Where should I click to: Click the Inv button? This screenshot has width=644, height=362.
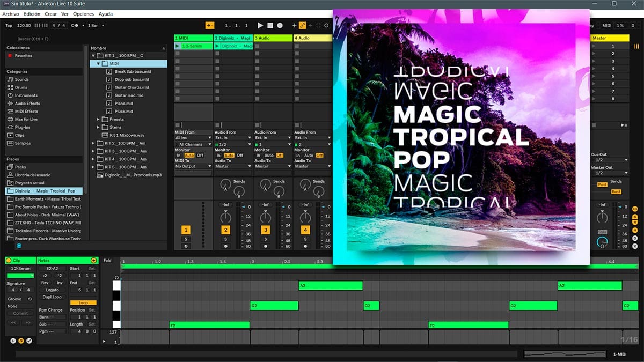60,283
